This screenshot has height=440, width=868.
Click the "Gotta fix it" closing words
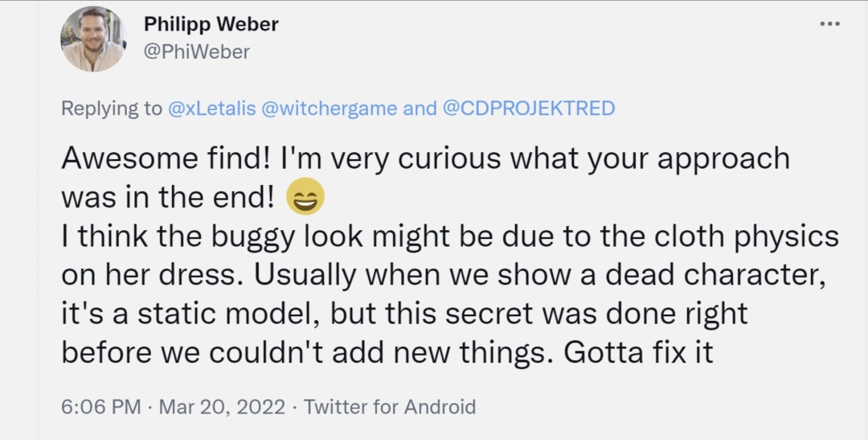[639, 354]
